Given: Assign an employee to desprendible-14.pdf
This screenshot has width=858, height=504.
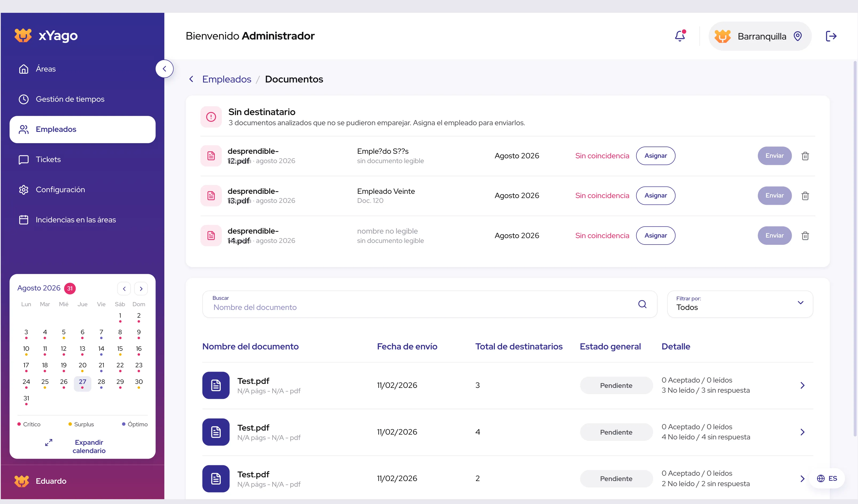Looking at the screenshot, I should tap(655, 235).
